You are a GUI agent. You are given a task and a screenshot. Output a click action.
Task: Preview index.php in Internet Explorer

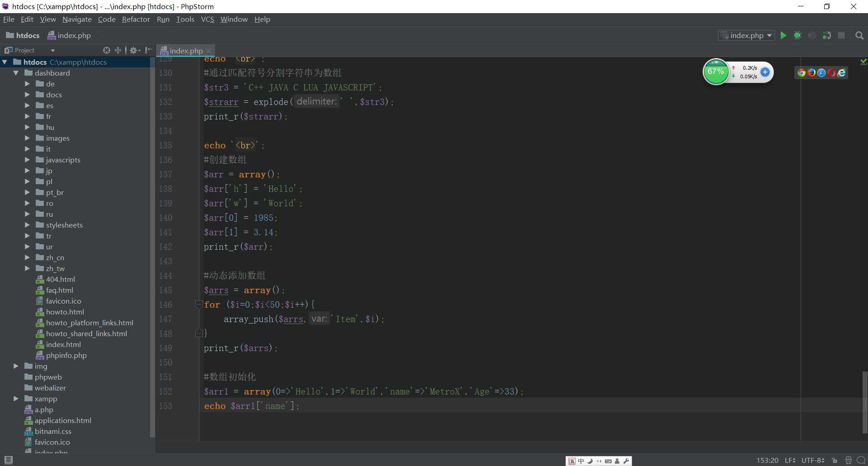point(841,73)
